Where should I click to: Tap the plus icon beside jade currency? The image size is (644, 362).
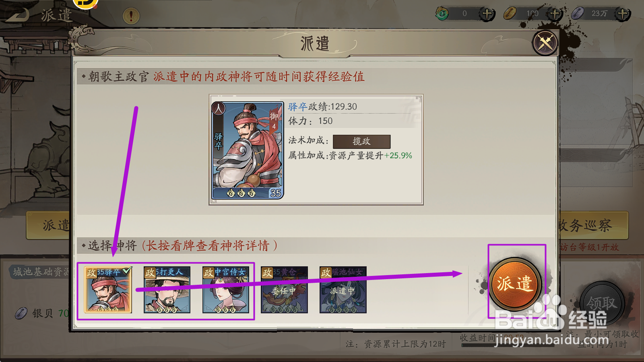(x=487, y=14)
